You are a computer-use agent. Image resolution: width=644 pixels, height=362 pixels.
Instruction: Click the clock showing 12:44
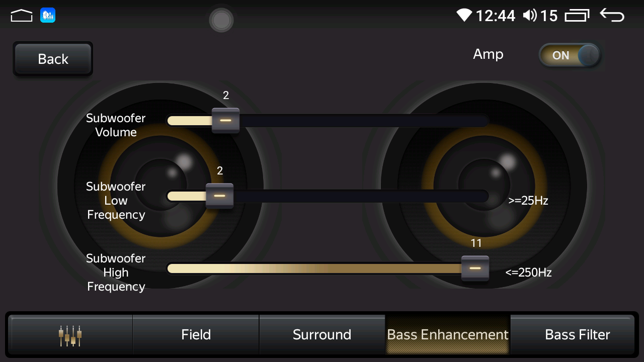(x=496, y=16)
